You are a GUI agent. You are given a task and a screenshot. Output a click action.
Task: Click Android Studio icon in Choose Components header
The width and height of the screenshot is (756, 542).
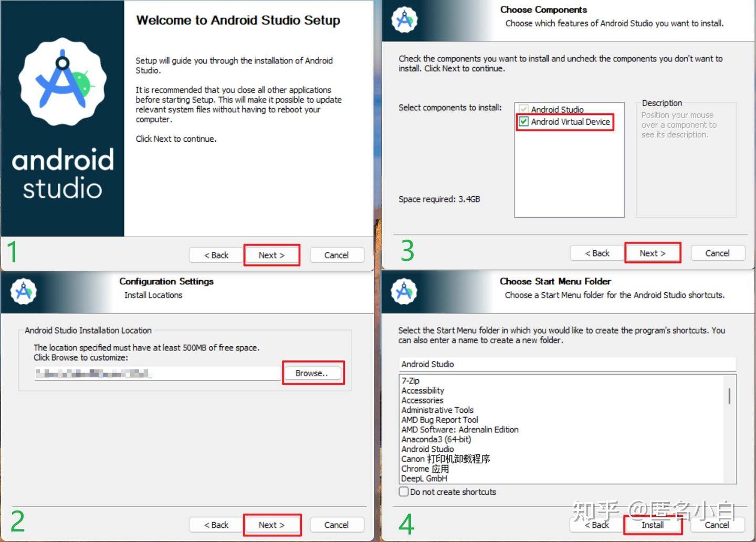(x=404, y=20)
